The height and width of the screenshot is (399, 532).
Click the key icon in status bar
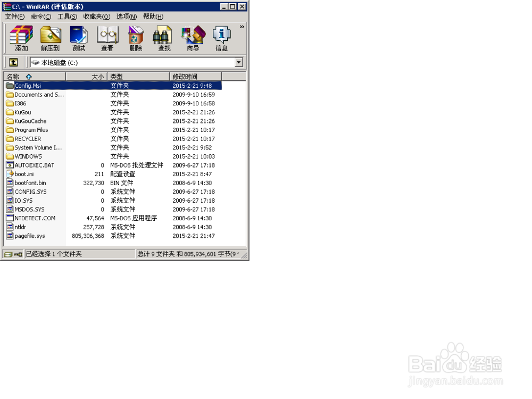(18, 254)
